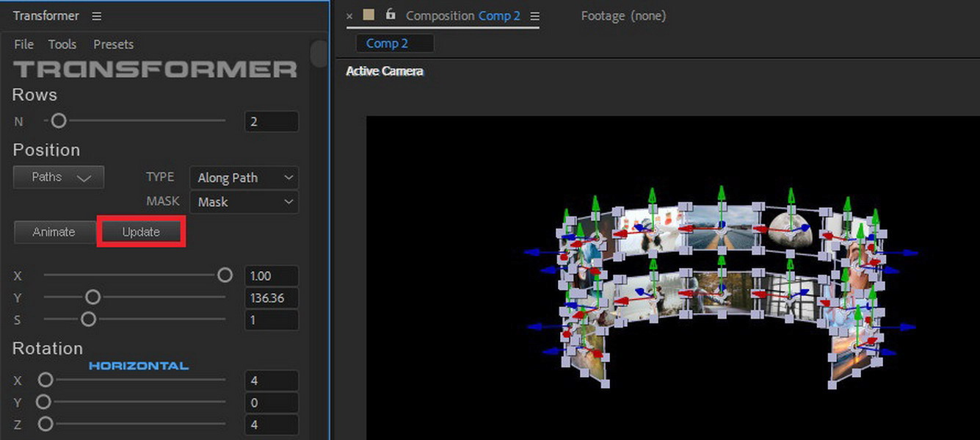Open the Composition panel hamburger menu
Screen dimensions: 980x440
(x=534, y=16)
